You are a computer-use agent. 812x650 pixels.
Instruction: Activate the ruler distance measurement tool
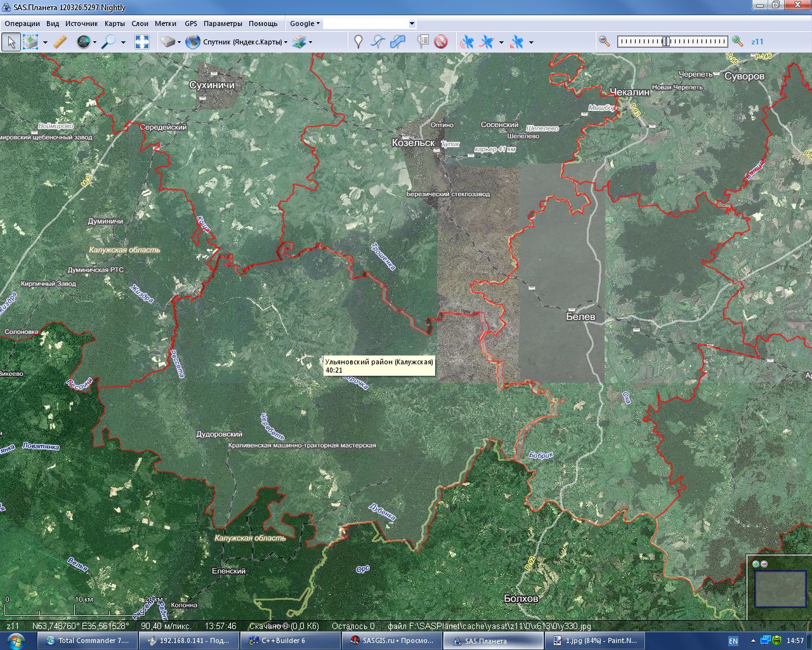click(x=60, y=42)
